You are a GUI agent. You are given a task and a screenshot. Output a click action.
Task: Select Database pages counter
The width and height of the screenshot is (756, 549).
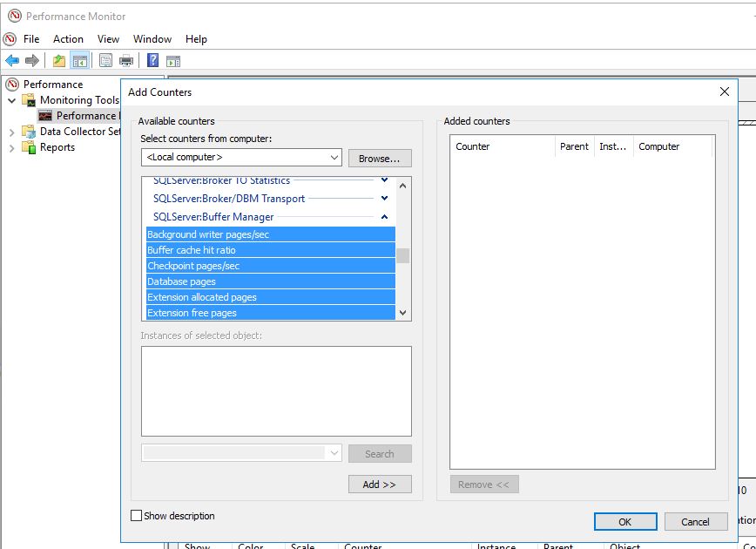tap(271, 281)
